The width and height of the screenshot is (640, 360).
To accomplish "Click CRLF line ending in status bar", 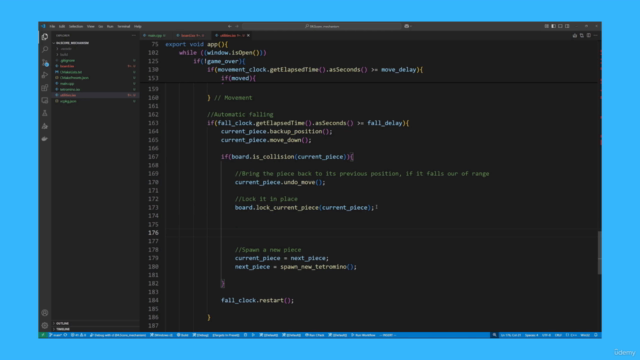I will 558,335.
